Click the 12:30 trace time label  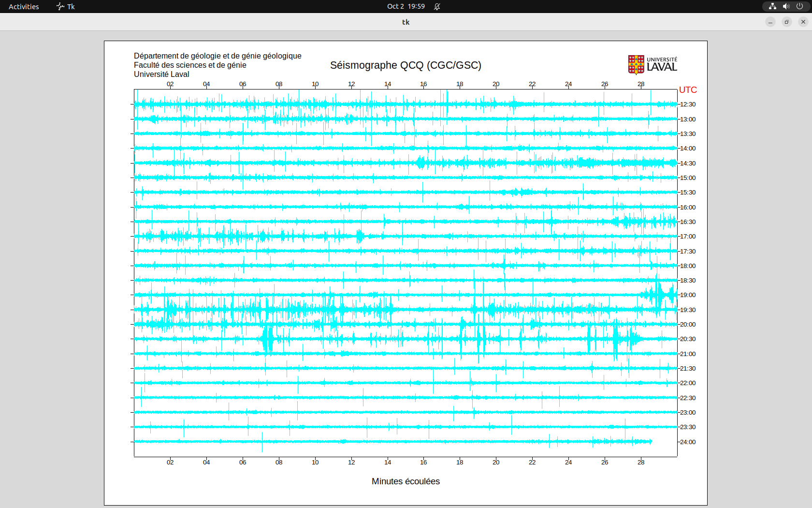coord(688,105)
